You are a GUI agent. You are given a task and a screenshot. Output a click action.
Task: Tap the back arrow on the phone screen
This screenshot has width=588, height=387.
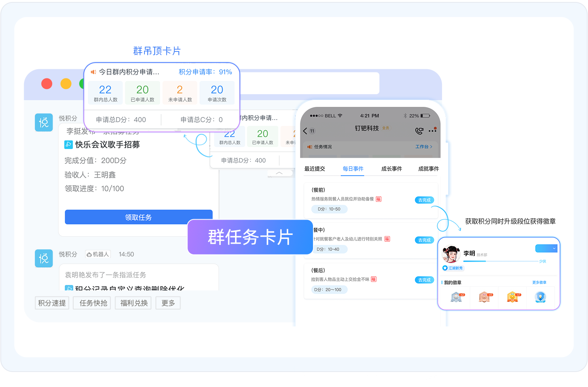305,131
